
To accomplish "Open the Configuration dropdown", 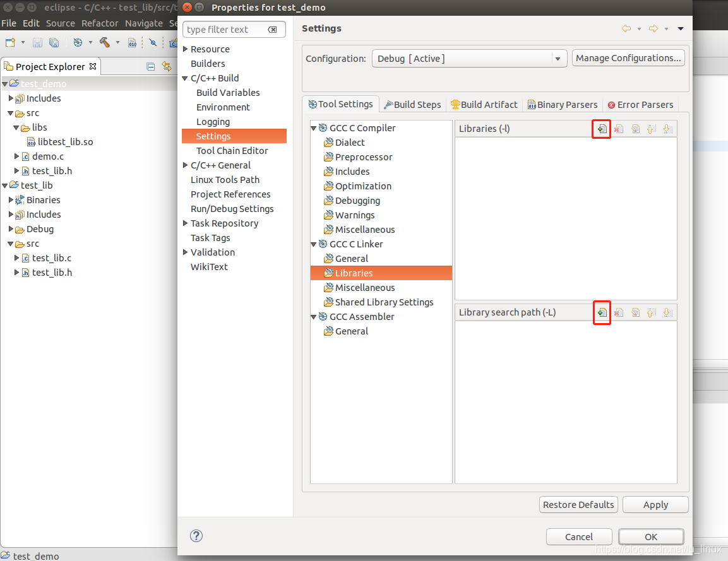I will point(558,59).
